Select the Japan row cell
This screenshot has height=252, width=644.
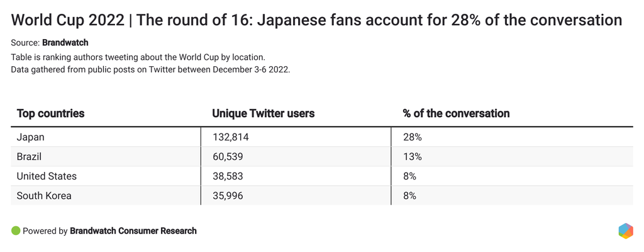(x=31, y=137)
